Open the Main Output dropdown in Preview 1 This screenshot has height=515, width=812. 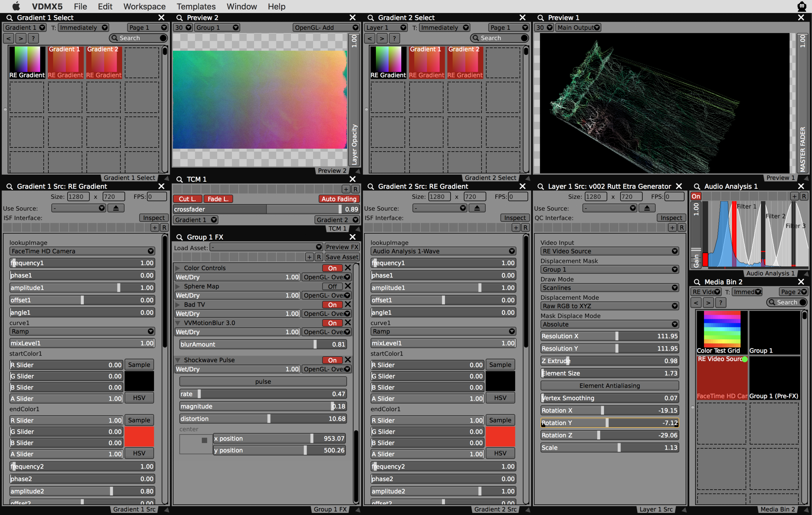pyautogui.click(x=578, y=28)
